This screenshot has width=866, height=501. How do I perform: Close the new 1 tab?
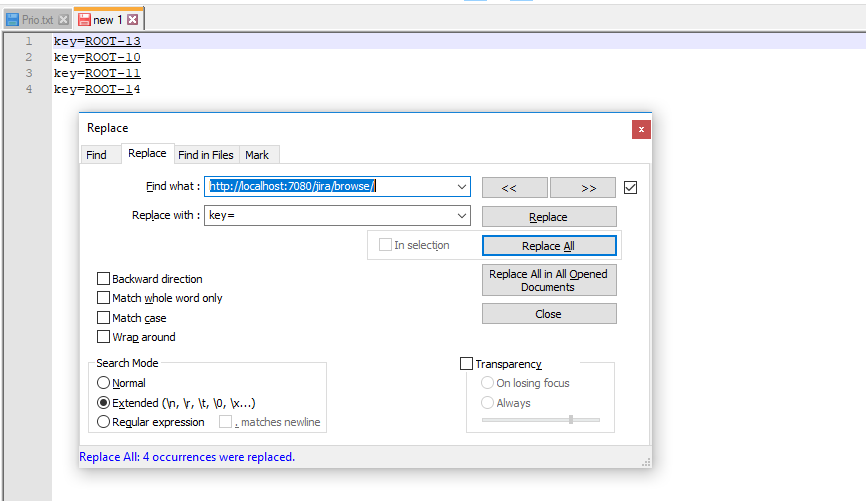133,20
